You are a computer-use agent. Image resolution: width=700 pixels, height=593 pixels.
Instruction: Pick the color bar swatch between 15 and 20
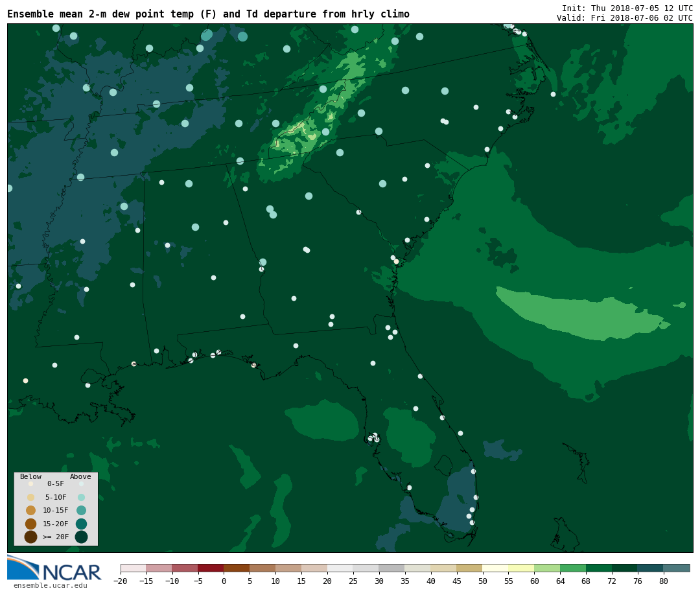click(x=314, y=568)
